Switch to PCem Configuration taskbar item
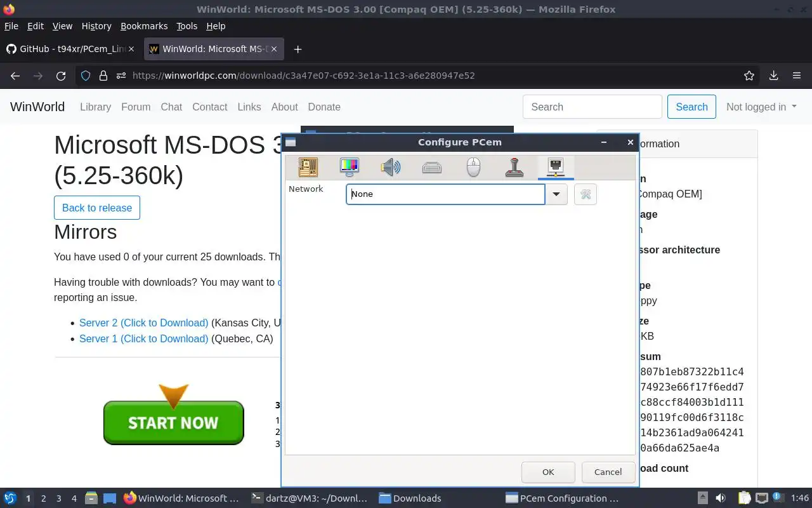The image size is (812, 508). pos(563,498)
